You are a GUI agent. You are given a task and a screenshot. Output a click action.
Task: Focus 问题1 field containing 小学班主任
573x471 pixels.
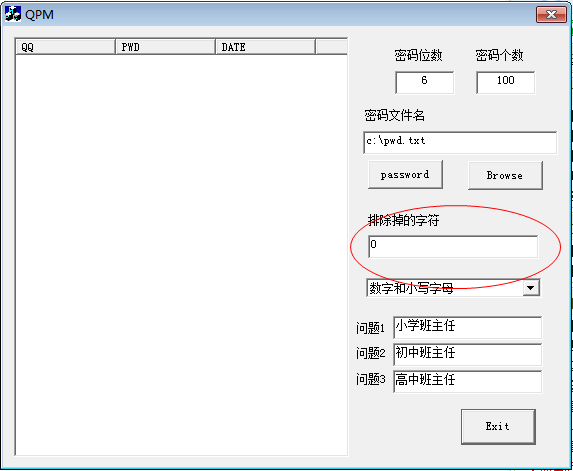tap(467, 327)
